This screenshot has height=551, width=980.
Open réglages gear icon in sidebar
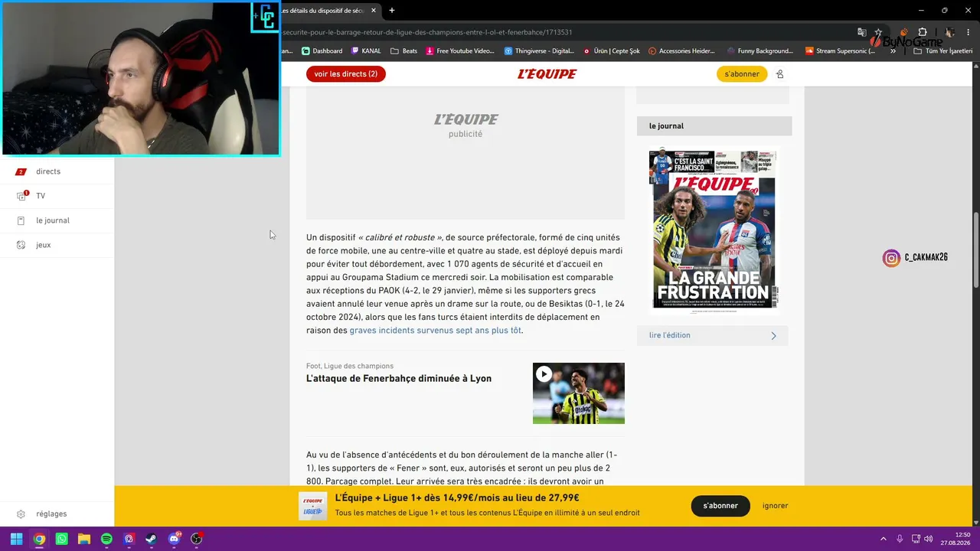21,514
